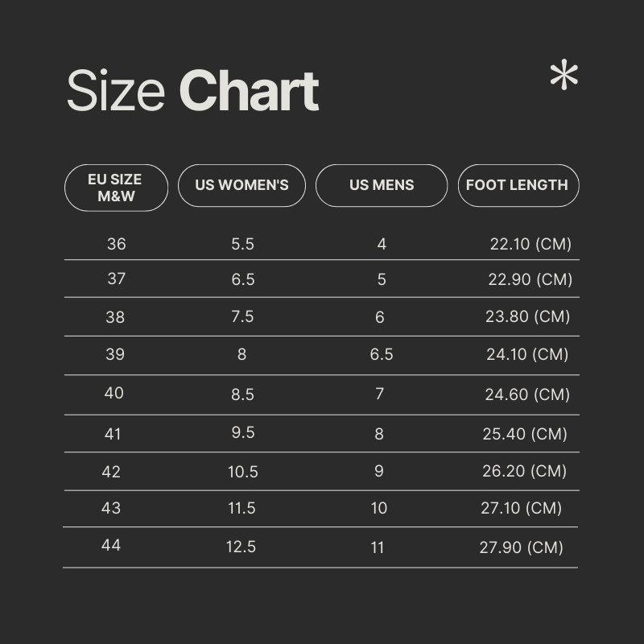Select EU size 36 cell
This screenshot has height=644, width=644.
pos(116,244)
